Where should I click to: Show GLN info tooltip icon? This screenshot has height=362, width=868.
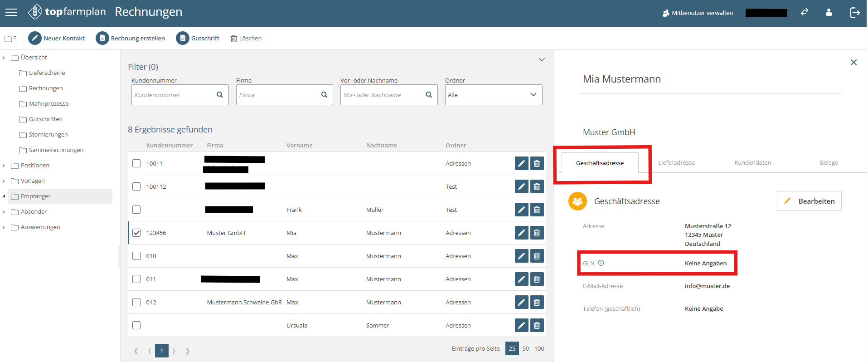(601, 263)
